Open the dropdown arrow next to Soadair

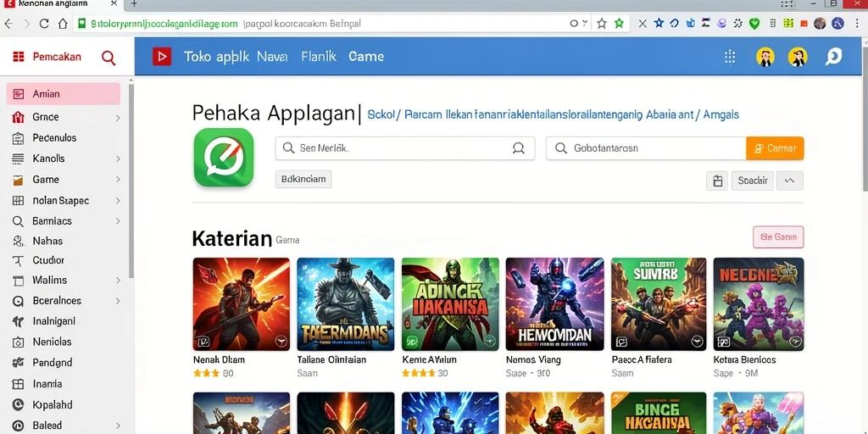point(790,181)
